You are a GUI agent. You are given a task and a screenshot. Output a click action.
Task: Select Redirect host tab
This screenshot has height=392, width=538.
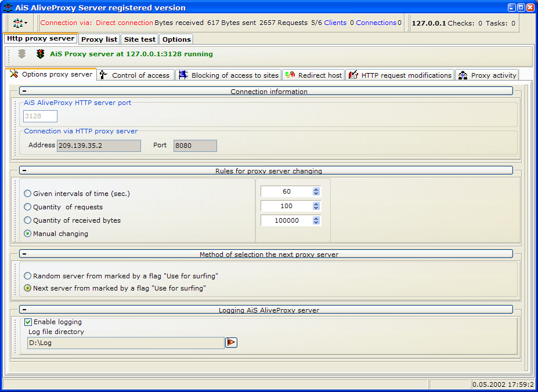click(314, 75)
